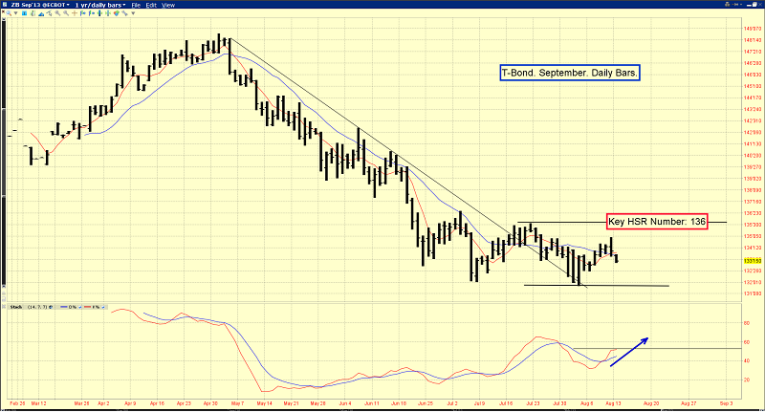Click the blue arrow on stochastic panel

coord(629,352)
